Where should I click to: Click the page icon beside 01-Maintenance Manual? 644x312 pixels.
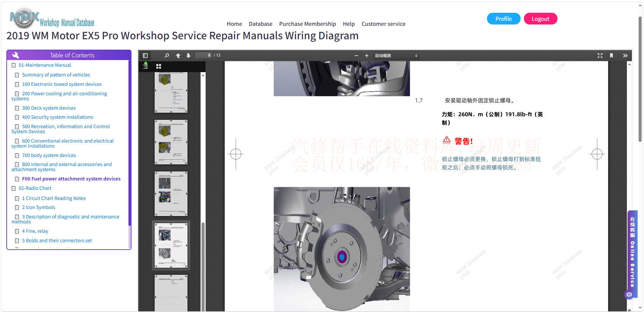pos(14,65)
